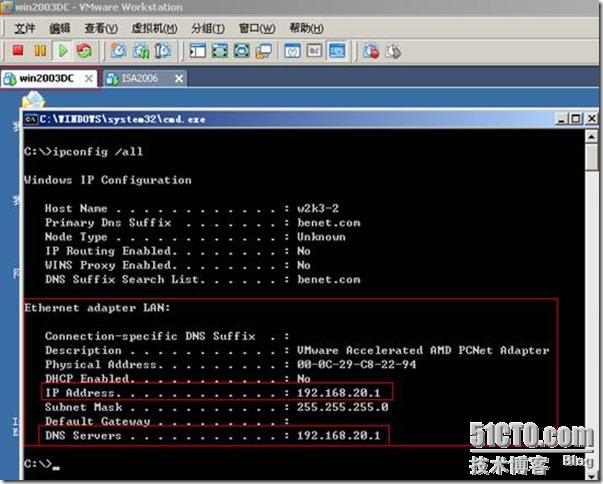Switch to quick switch mode icon

coord(242,50)
